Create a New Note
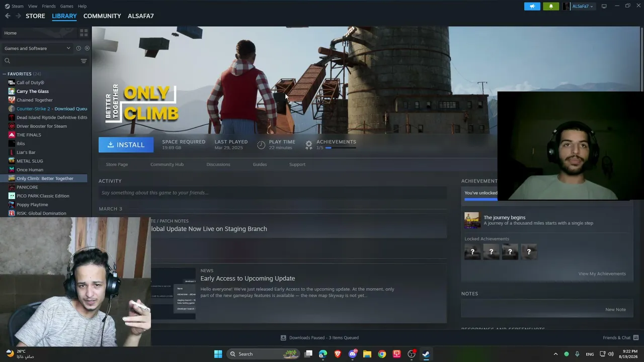 pyautogui.click(x=616, y=310)
